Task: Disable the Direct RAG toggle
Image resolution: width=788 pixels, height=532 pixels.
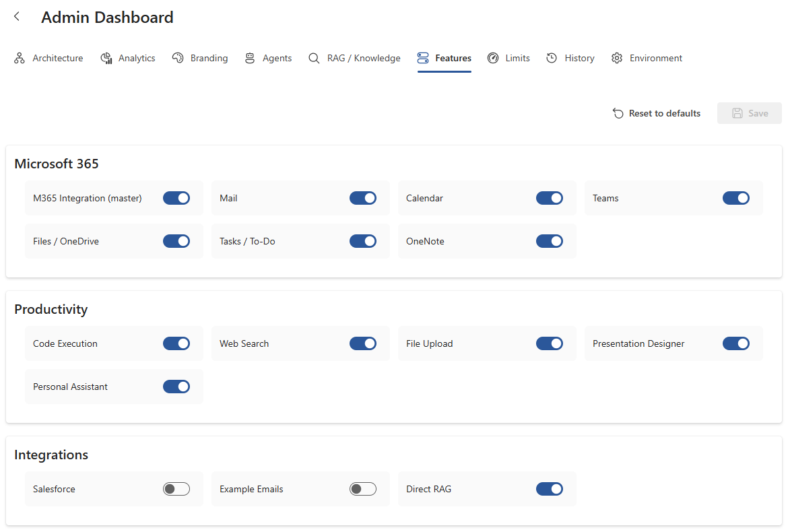Action: (550, 489)
